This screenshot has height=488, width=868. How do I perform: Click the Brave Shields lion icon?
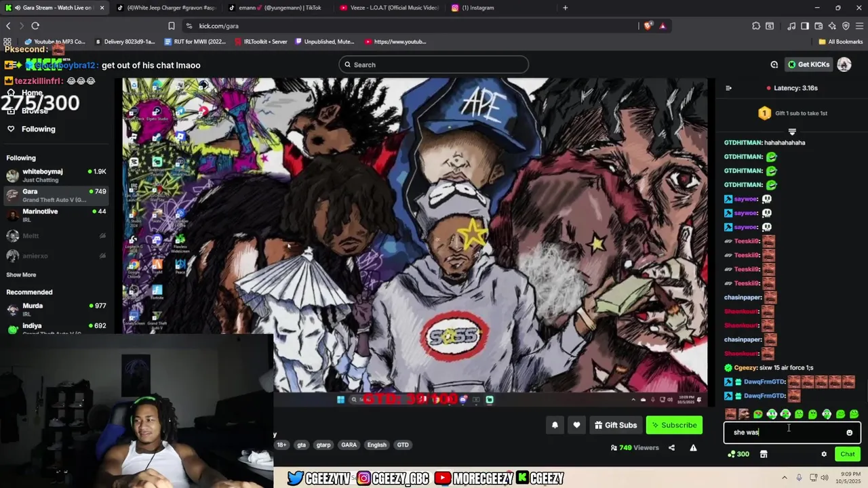tap(648, 26)
